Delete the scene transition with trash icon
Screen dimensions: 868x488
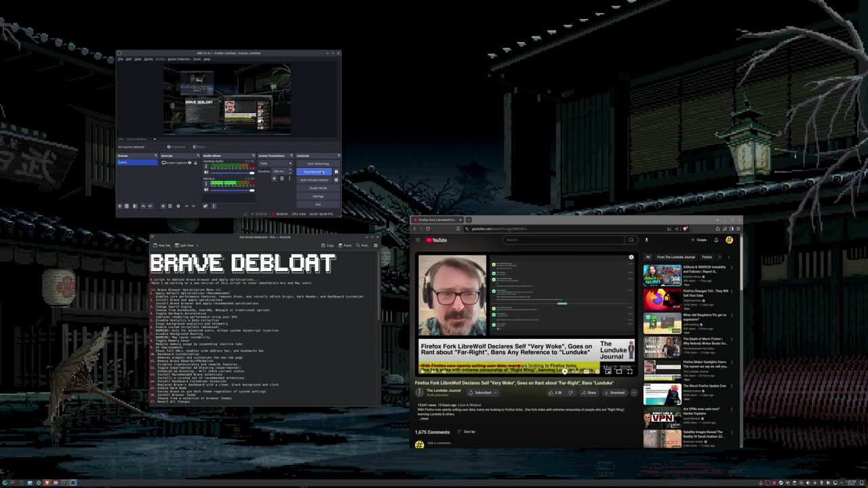point(281,179)
